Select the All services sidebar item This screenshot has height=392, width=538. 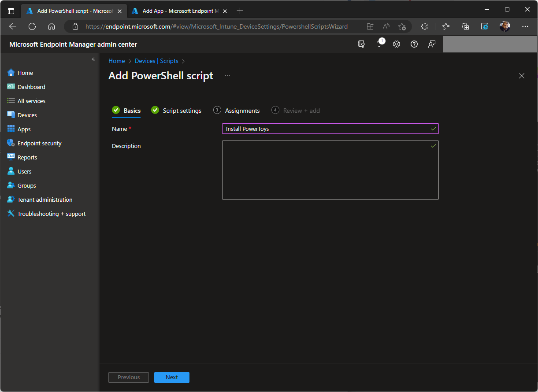click(x=31, y=101)
